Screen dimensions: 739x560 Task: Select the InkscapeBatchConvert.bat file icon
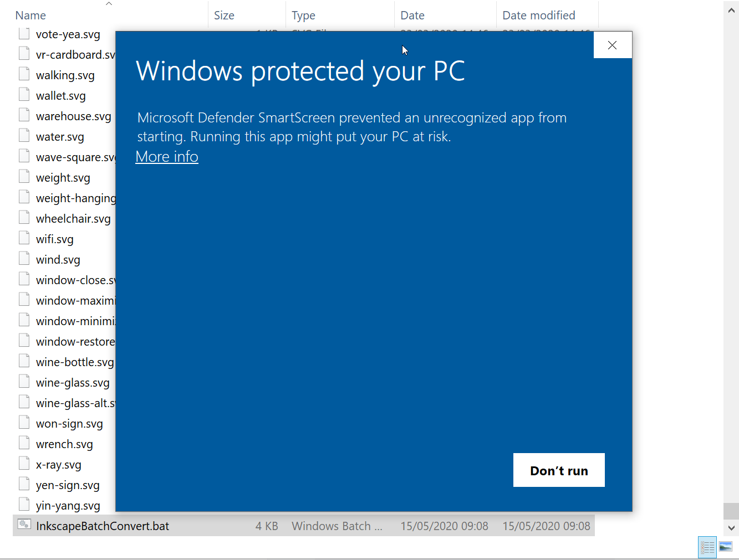[24, 525]
